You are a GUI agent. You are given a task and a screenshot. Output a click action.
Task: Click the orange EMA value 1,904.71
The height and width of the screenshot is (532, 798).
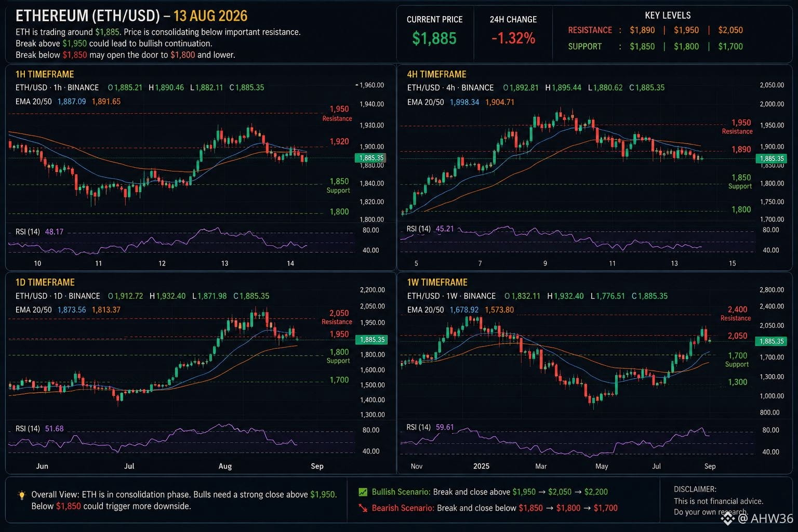500,102
